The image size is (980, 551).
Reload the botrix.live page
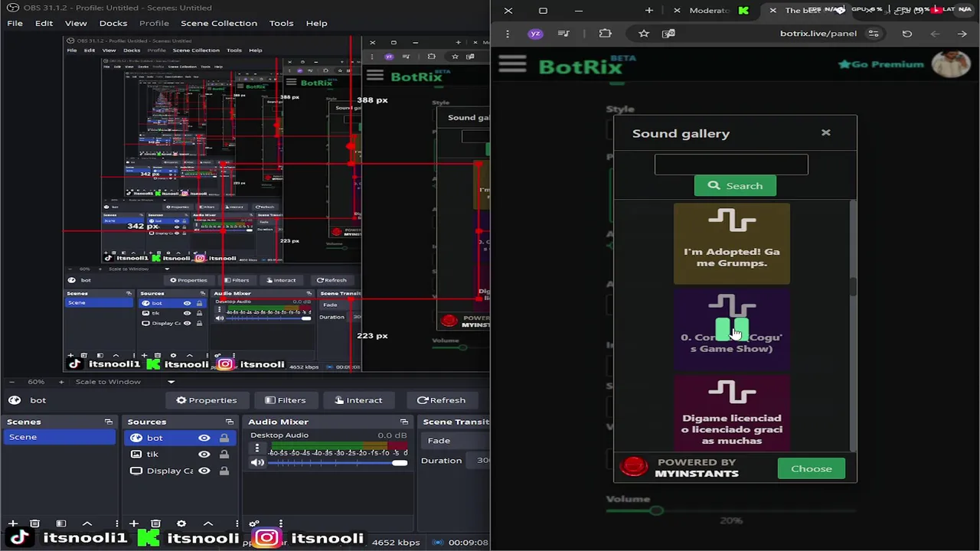[907, 34]
